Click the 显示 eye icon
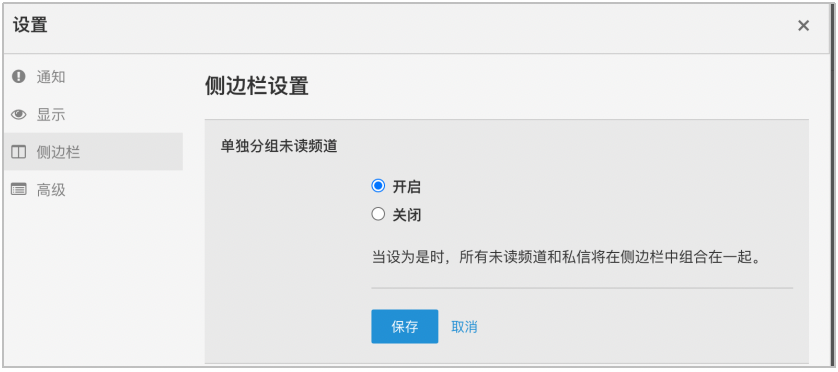Image resolution: width=838 pixels, height=372 pixels. 19,114
